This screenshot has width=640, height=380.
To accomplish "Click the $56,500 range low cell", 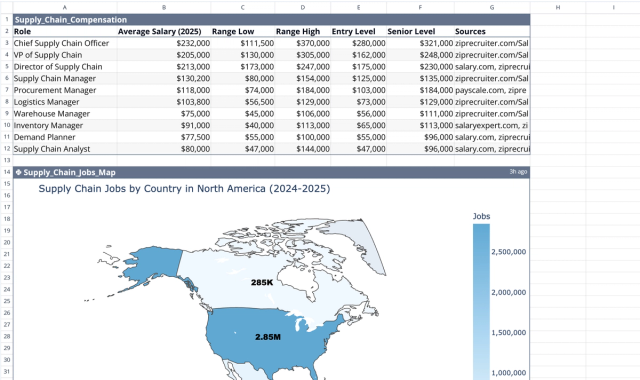I will (x=242, y=102).
